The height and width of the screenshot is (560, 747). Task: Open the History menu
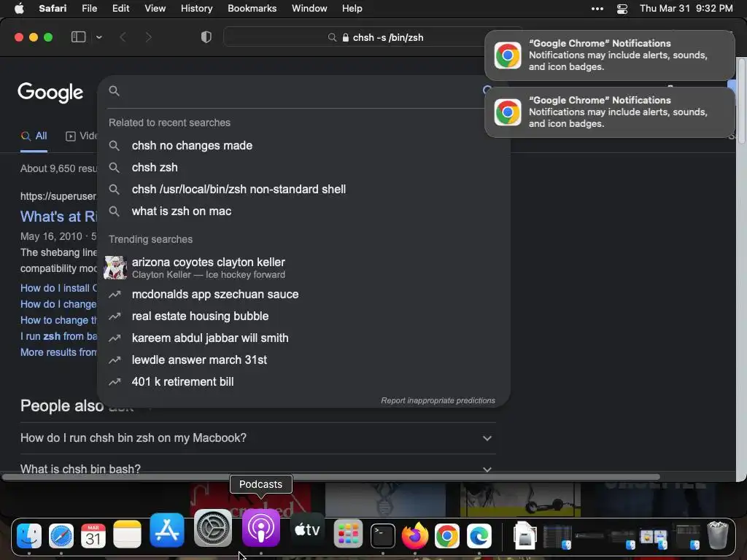[196, 9]
